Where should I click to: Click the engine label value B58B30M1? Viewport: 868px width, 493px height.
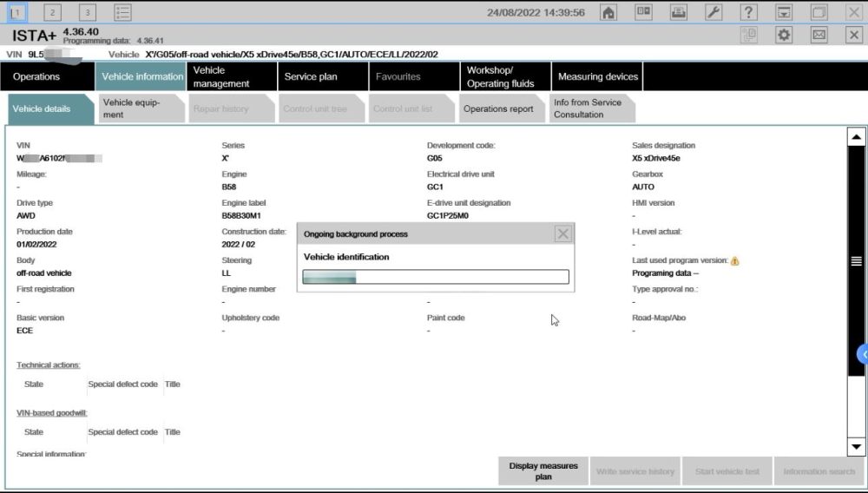point(241,216)
